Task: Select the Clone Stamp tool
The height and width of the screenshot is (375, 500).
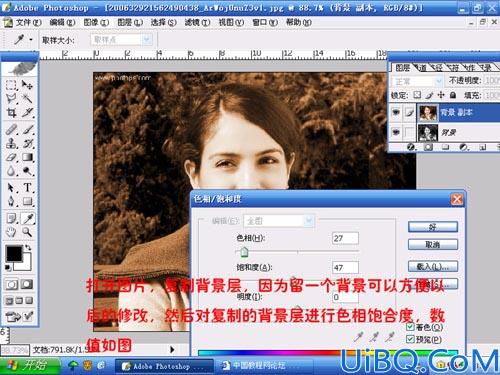Action: [12, 143]
